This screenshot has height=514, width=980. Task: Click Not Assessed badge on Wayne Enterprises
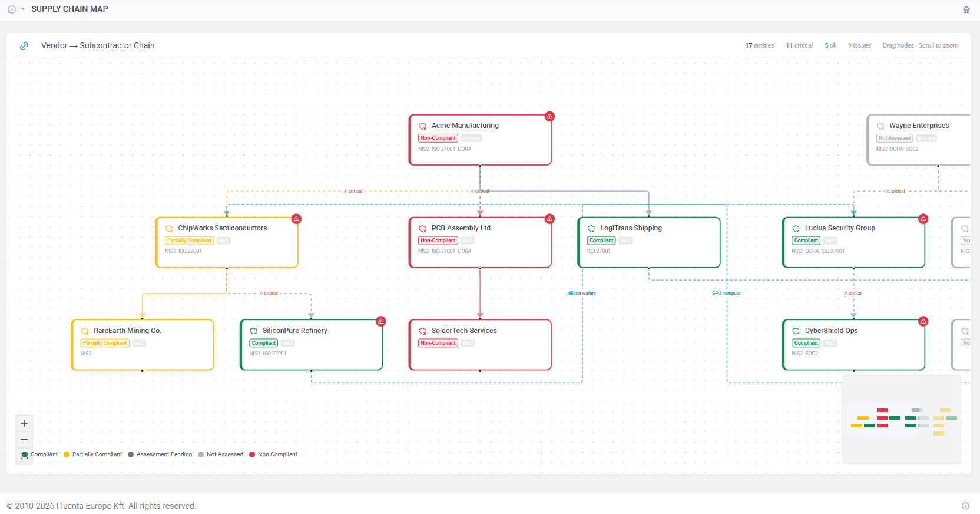click(x=895, y=138)
